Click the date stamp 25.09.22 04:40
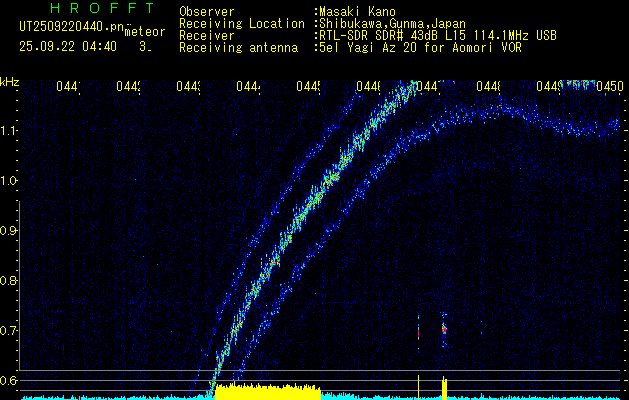The height and width of the screenshot is (400, 629). [x=68, y=47]
